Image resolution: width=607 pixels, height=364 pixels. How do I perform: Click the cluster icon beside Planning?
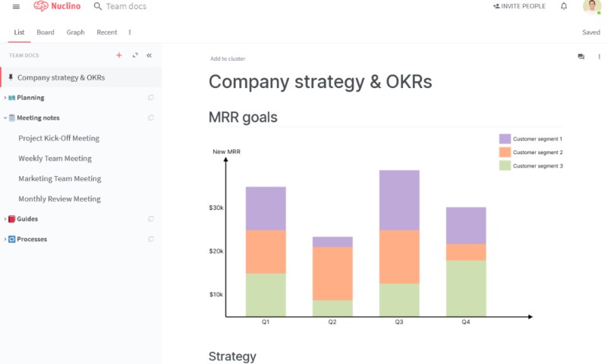[151, 98]
